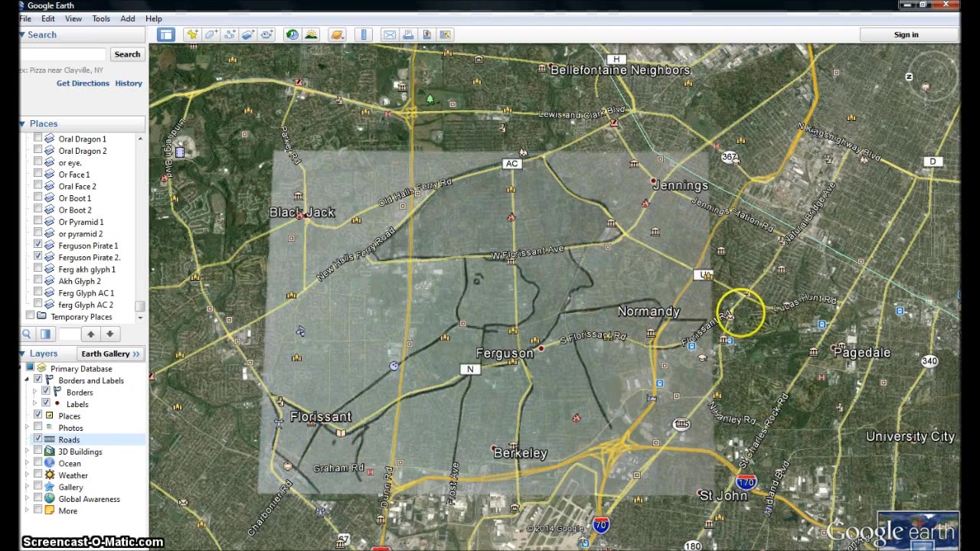
Task: Enable the Photos layer checkbox
Action: point(38,428)
